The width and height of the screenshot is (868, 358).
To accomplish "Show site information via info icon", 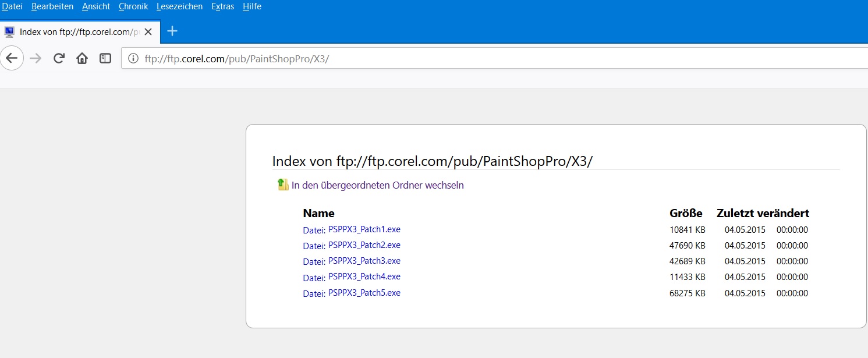I will [133, 58].
